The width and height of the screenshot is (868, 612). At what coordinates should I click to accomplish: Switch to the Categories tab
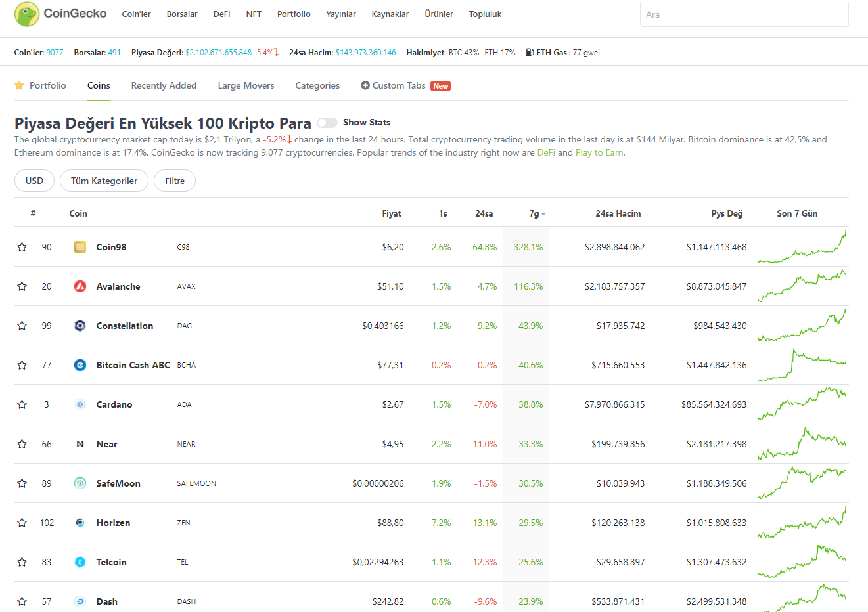tap(317, 85)
